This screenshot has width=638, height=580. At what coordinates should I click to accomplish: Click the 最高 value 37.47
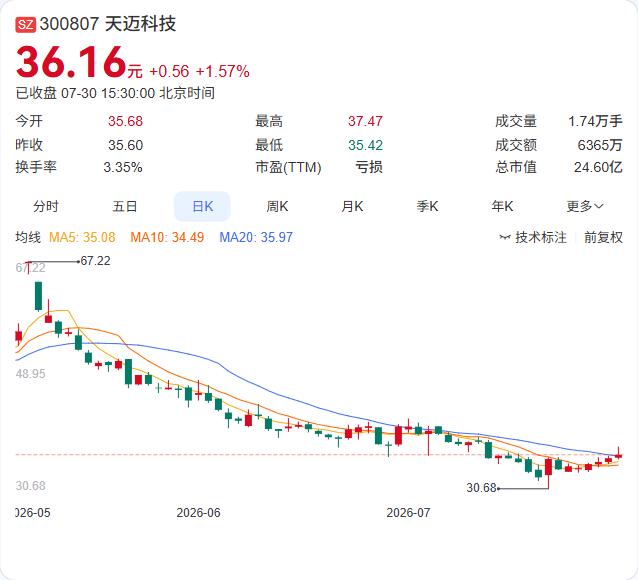pyautogui.click(x=365, y=121)
